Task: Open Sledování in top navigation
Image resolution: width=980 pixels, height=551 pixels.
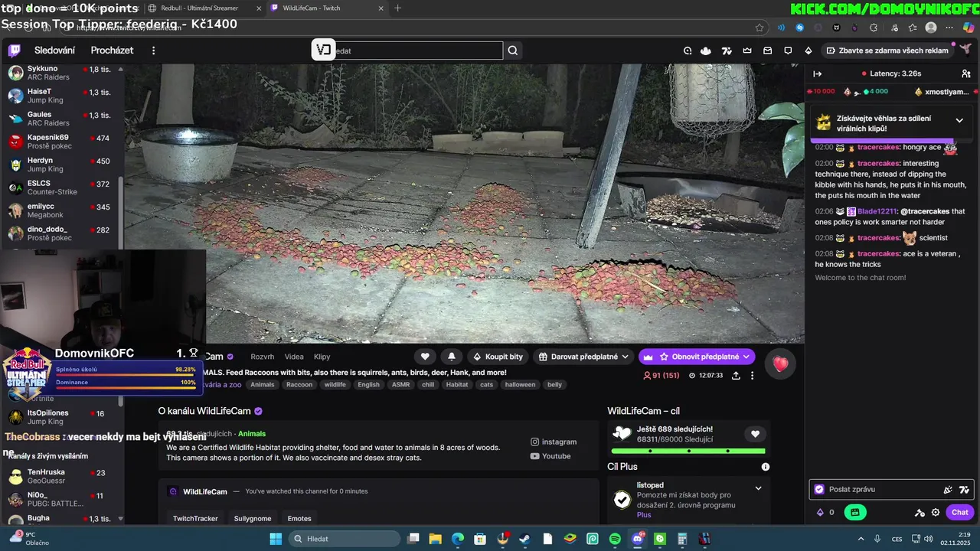Action: coord(54,51)
